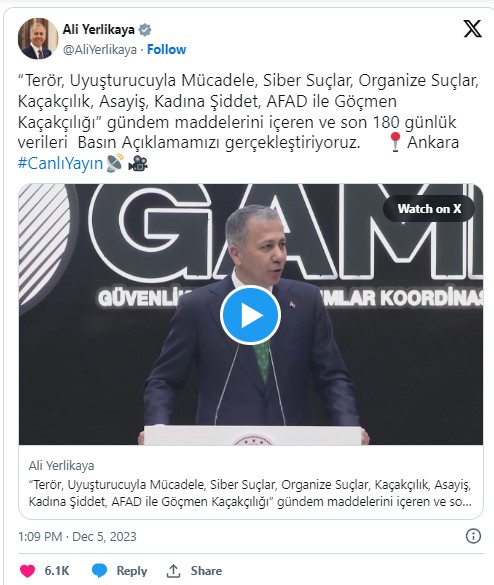Click the Share label text
This screenshot has width=494, height=585.
(206, 571)
